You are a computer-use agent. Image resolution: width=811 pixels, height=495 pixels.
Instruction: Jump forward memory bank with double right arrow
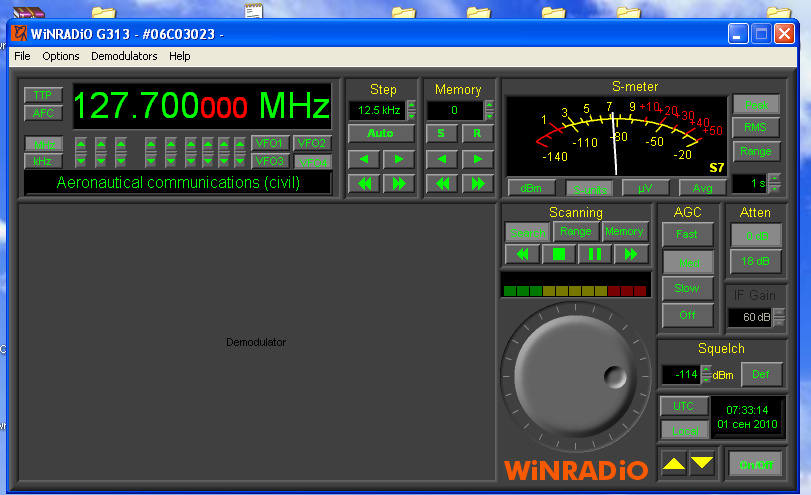click(x=477, y=184)
